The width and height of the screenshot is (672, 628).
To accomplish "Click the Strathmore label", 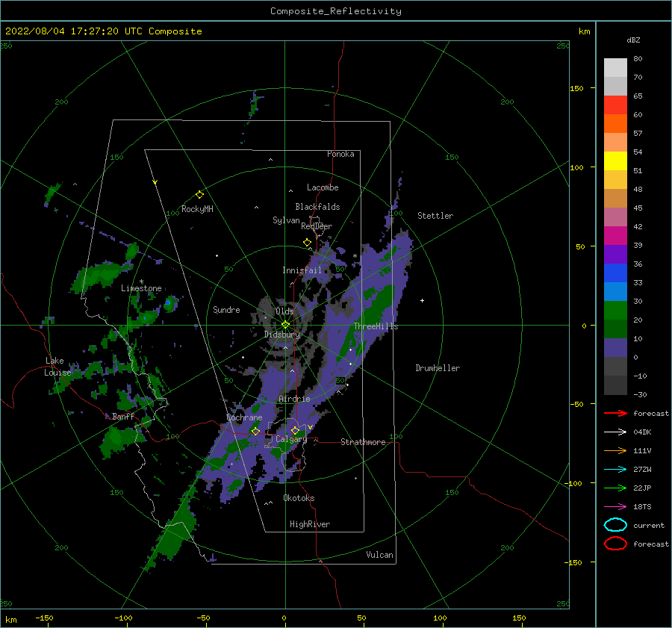I will click(363, 442).
